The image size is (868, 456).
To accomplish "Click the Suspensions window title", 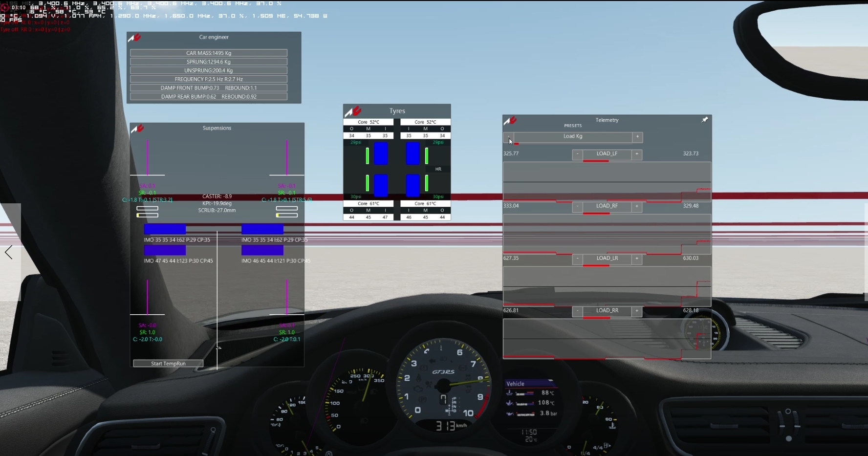I will (217, 128).
